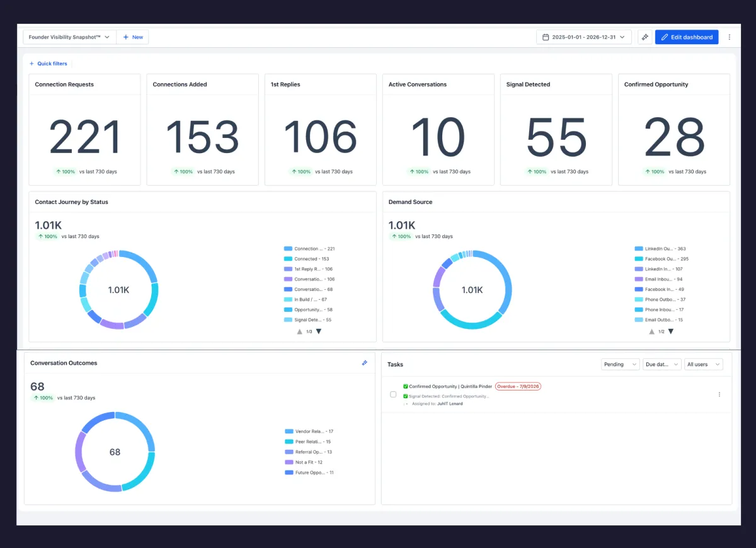Toggle Vendor Relationship legend entry in Conversation Outcomes
Screen dimensions: 756x548
tap(309, 431)
